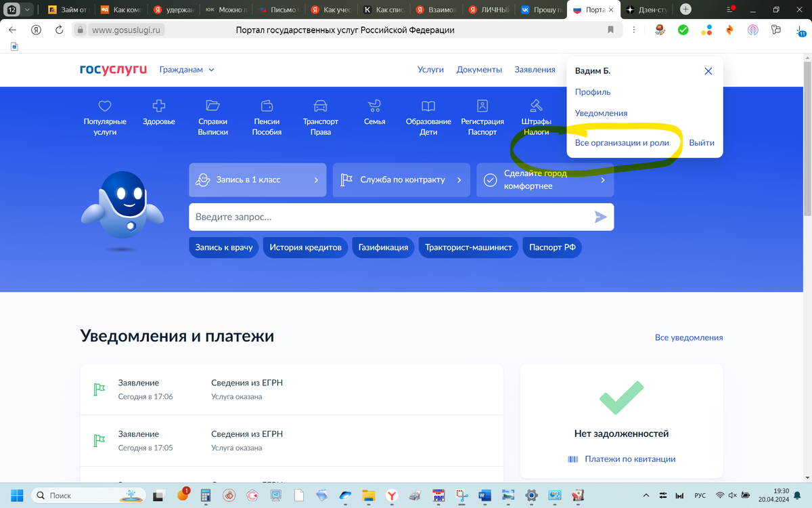This screenshot has height=508, width=812.
Task: Open Все уведомления link
Action: (x=689, y=337)
